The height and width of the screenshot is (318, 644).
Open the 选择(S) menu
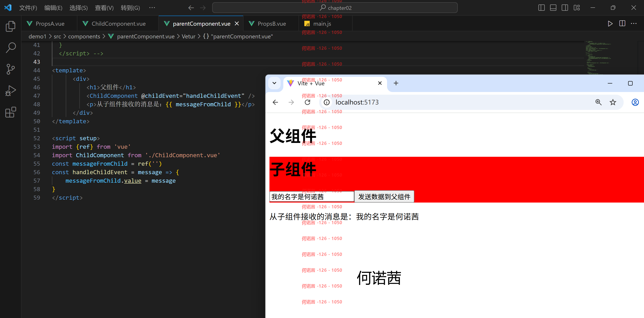[x=78, y=8]
